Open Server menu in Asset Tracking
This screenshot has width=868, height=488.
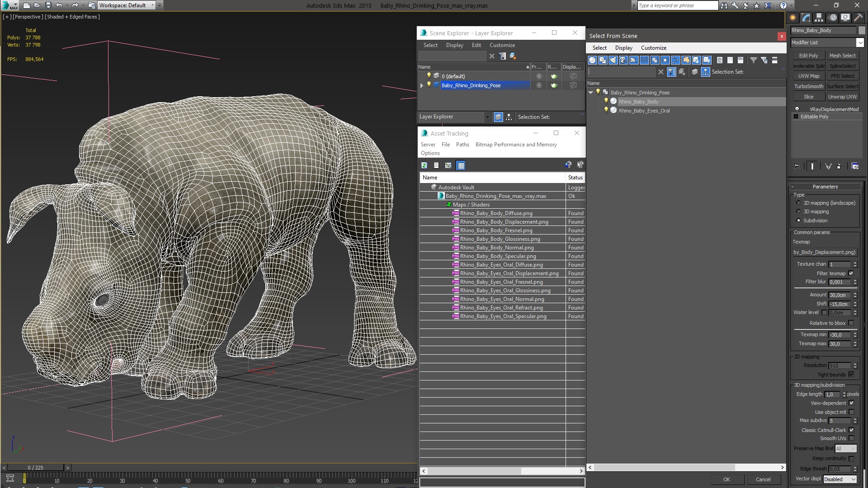coord(428,145)
